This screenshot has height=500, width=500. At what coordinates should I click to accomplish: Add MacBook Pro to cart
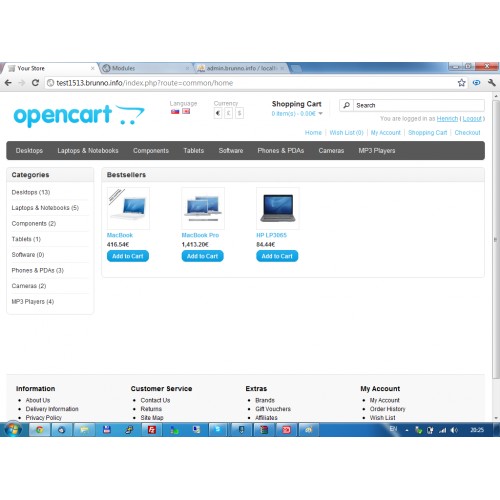(x=202, y=256)
